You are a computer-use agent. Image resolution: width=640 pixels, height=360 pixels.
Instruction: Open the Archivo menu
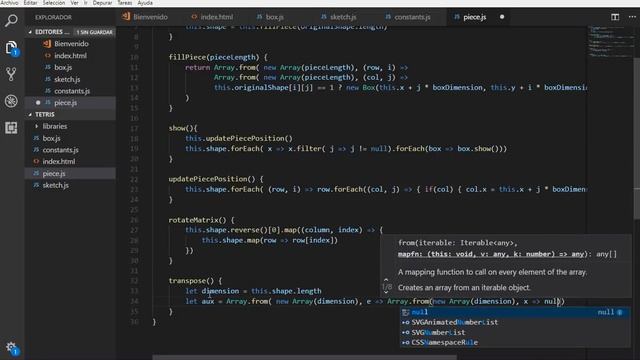9,3
